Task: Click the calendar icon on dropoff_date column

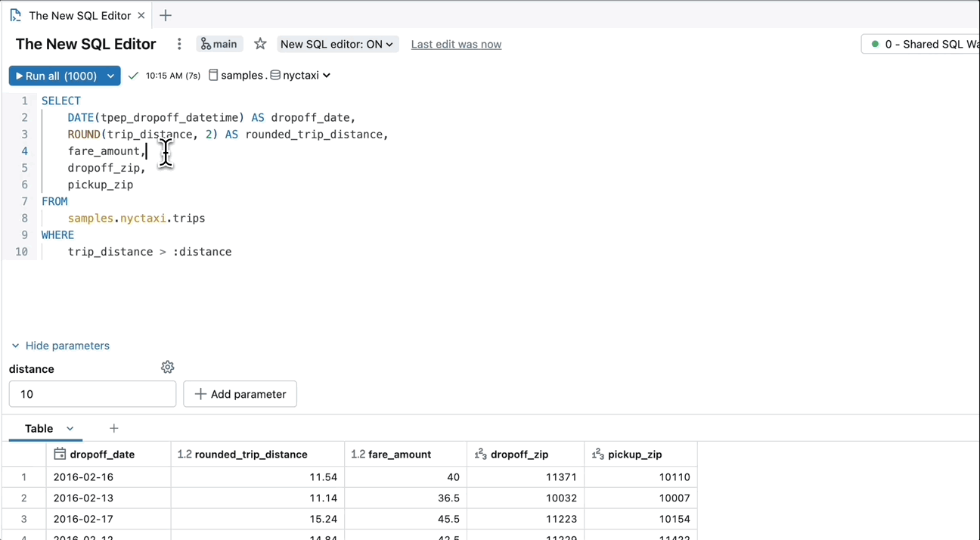Action: point(60,454)
